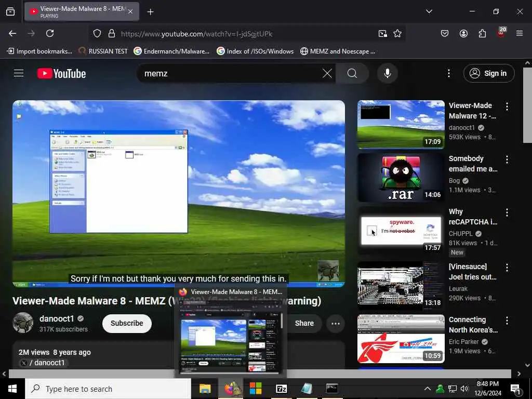Open more actions ellipsis under video

(336, 323)
